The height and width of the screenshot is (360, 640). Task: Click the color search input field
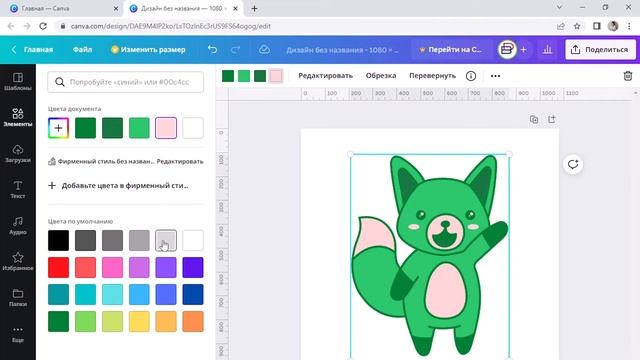[125, 82]
